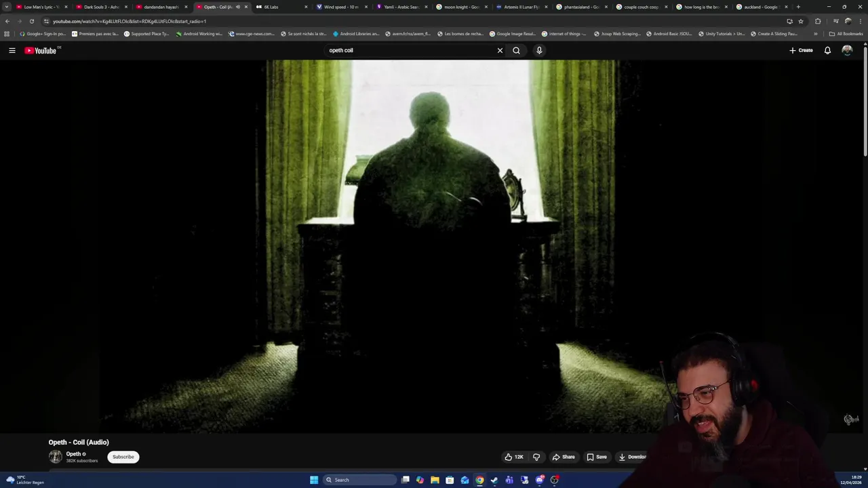The image size is (868, 488).
Task: Open OBS Studio from the taskbar
Action: pos(555,480)
